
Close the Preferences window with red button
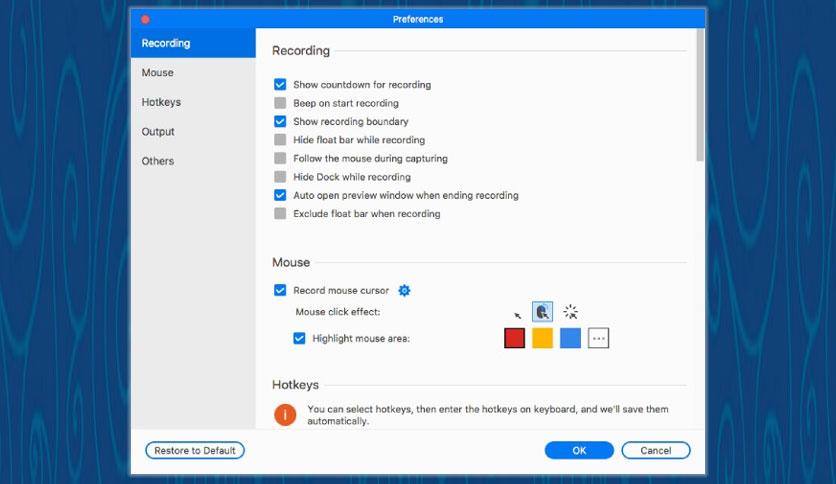(145, 20)
